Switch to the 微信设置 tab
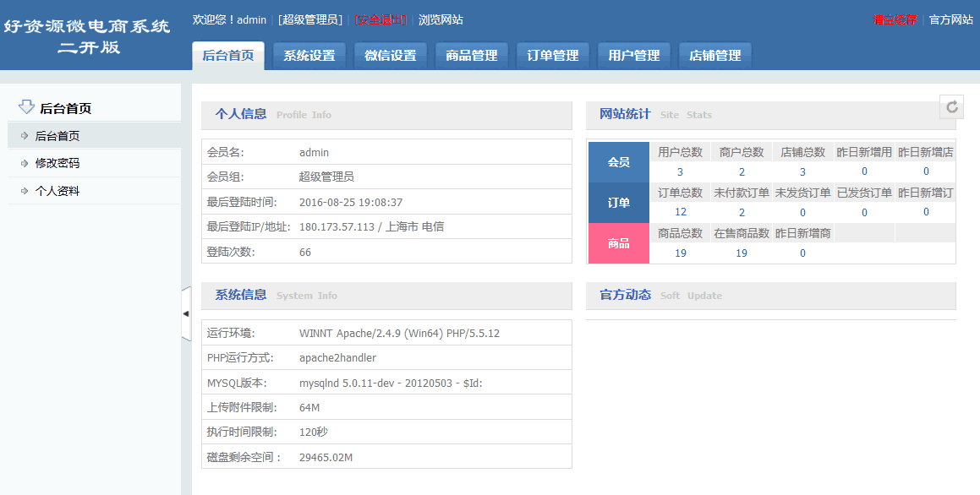The width and height of the screenshot is (980, 495). [391, 56]
